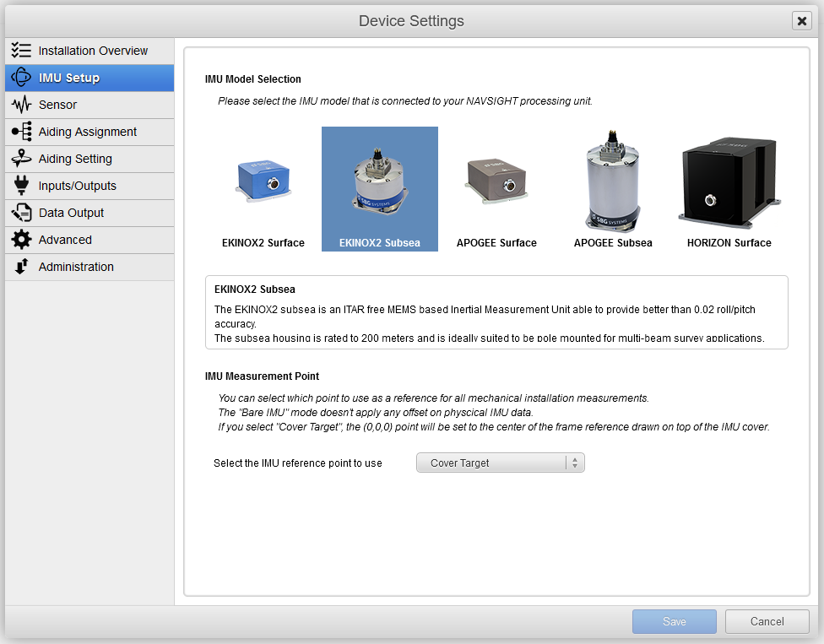Click the Inputs/Outputs plug icon
Viewport: 824px width, 644px height.
tap(21, 186)
